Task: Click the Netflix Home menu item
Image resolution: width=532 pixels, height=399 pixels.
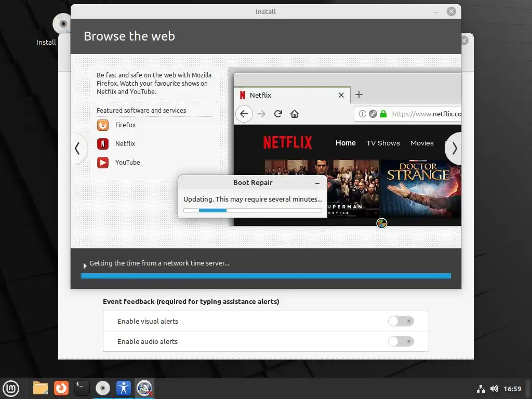Action: 345,143
